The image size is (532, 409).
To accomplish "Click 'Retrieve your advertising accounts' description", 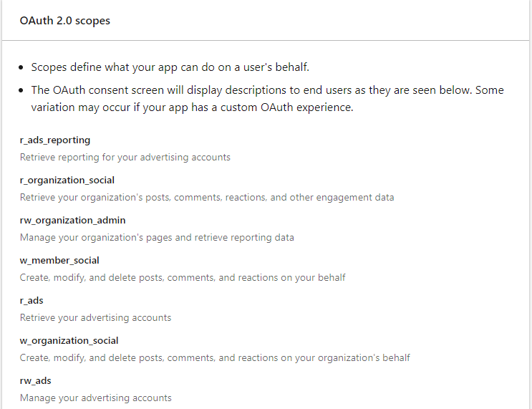I will [95, 318].
